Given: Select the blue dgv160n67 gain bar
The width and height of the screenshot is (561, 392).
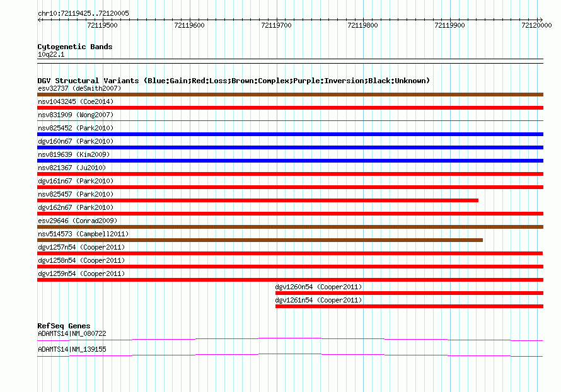Looking at the screenshot, I should pyautogui.click(x=290, y=147).
